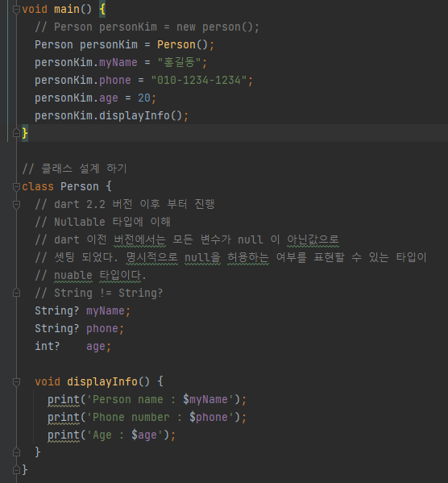Click 'void' keyword before main
448x483 pixels.
[35, 9]
